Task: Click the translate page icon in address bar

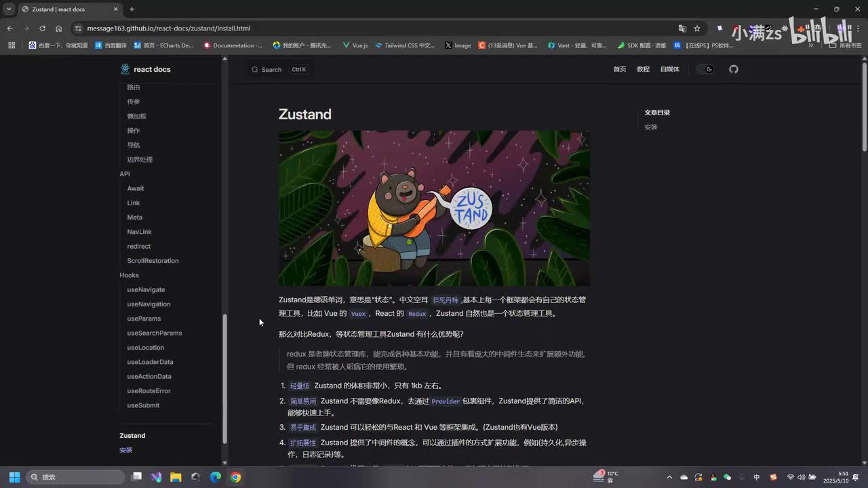Action: [x=682, y=28]
